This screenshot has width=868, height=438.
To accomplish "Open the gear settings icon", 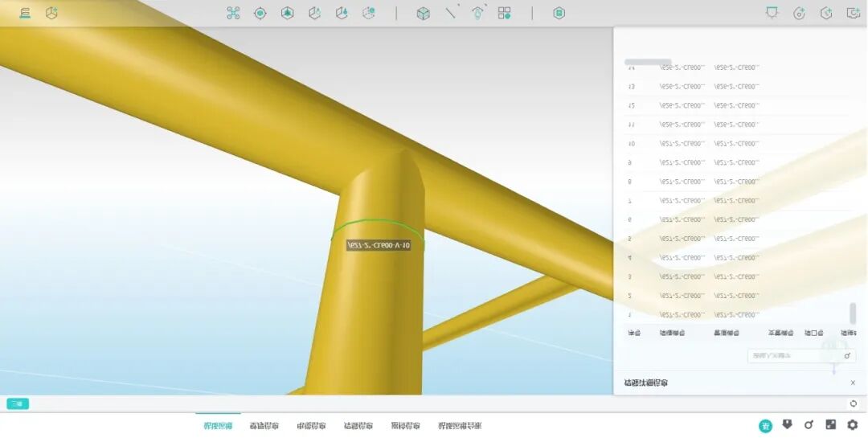I will pyautogui.click(x=853, y=425).
